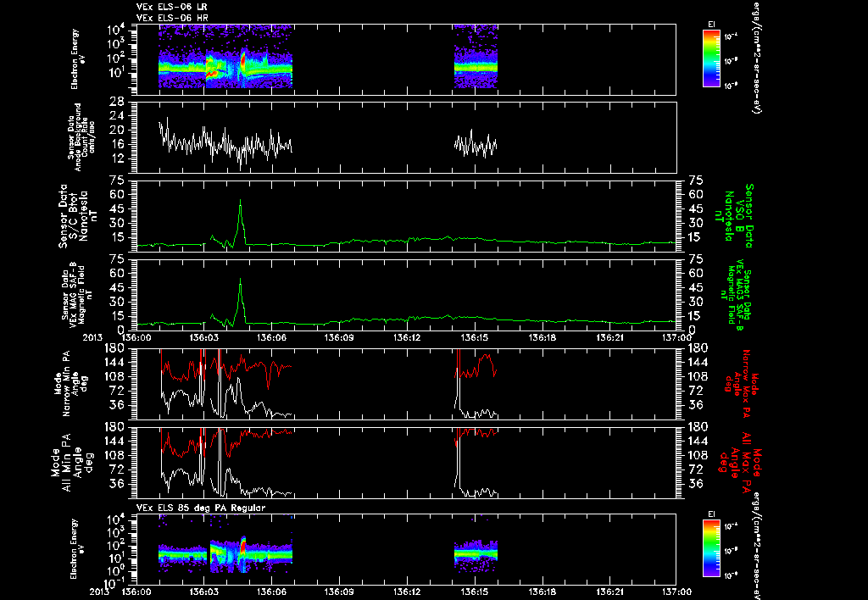Click '136:18' on the bottom spectrogram time axis
Screen dimensions: 868x600
tap(542, 592)
